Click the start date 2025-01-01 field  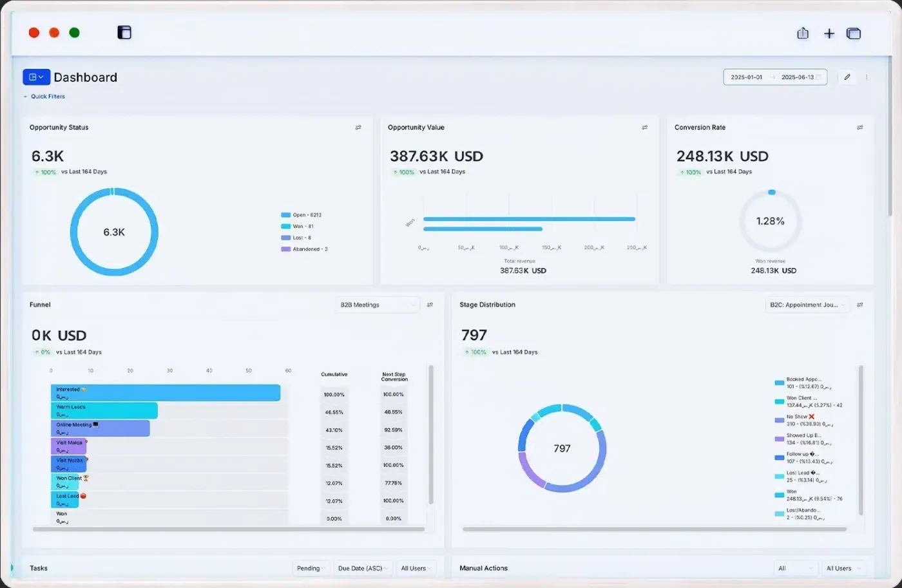[747, 77]
